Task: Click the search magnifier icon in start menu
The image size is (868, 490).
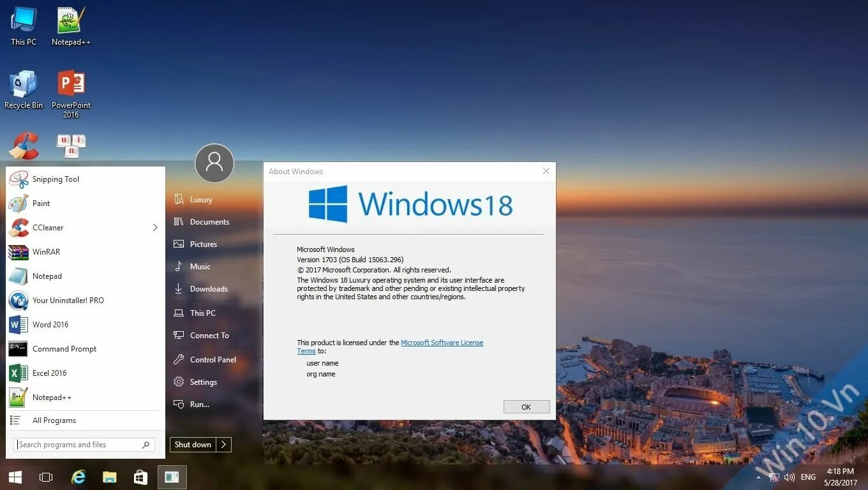Action: pos(146,445)
